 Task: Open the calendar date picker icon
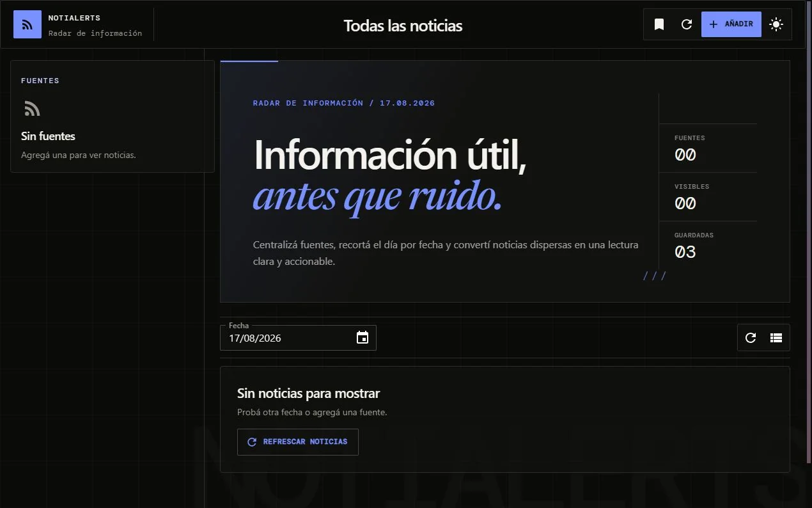[363, 338]
